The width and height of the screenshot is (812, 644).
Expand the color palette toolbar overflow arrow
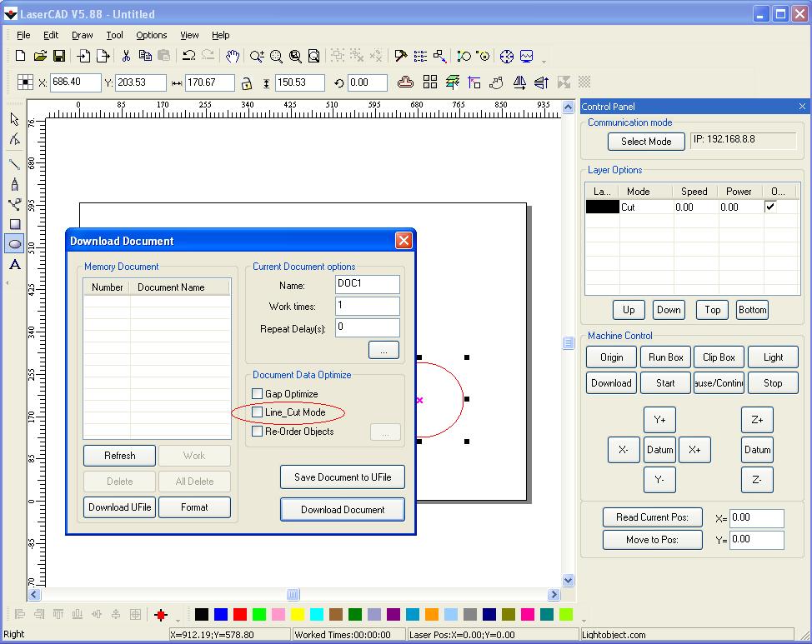pyautogui.click(x=178, y=620)
